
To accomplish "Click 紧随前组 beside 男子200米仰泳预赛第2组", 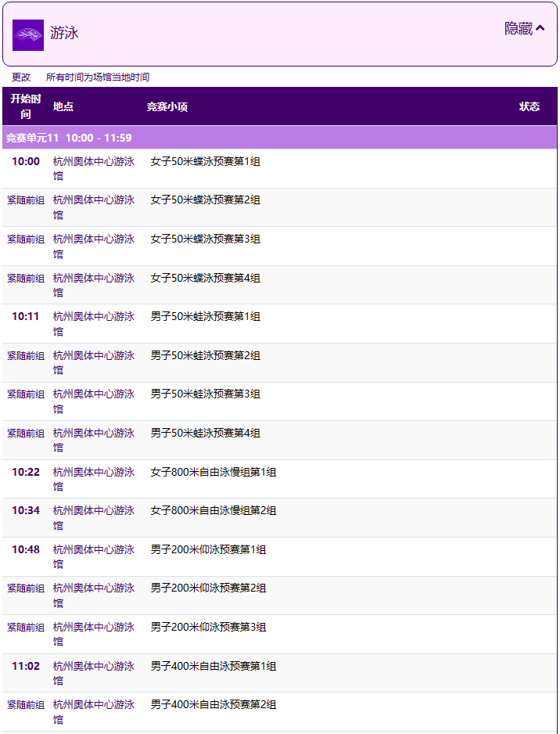I will pyautogui.click(x=26, y=588).
